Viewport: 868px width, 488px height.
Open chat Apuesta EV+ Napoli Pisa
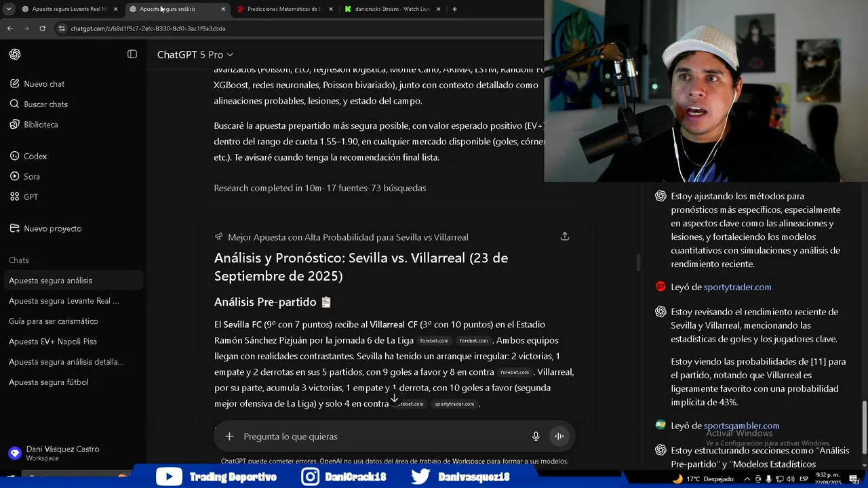pos(72,342)
